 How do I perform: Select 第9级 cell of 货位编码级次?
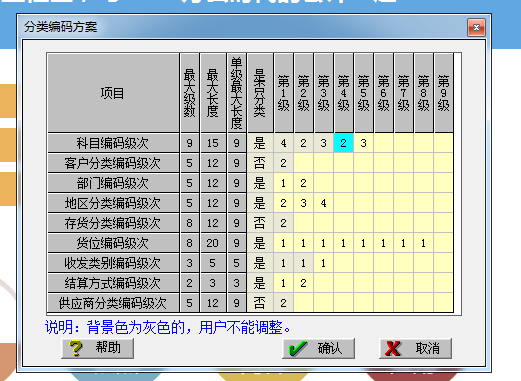point(443,243)
